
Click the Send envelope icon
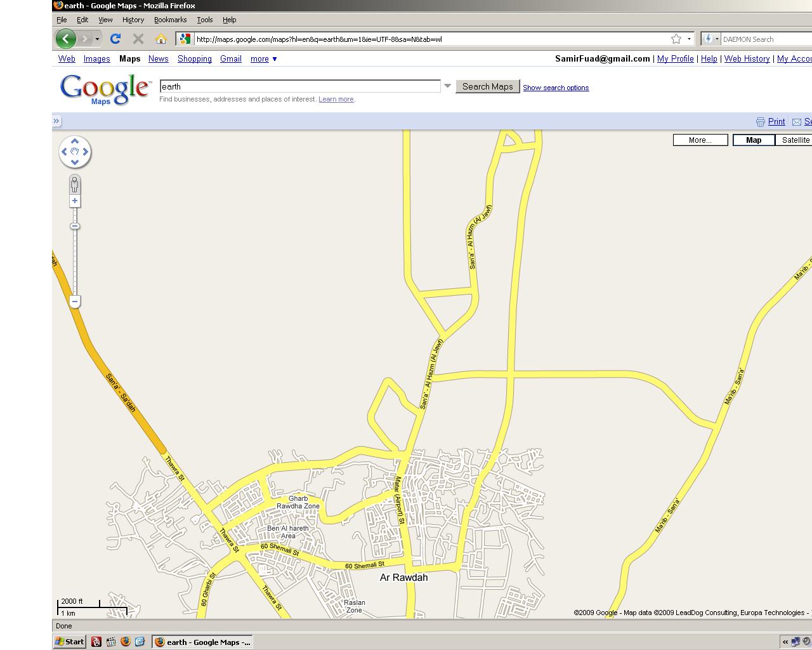pos(797,122)
